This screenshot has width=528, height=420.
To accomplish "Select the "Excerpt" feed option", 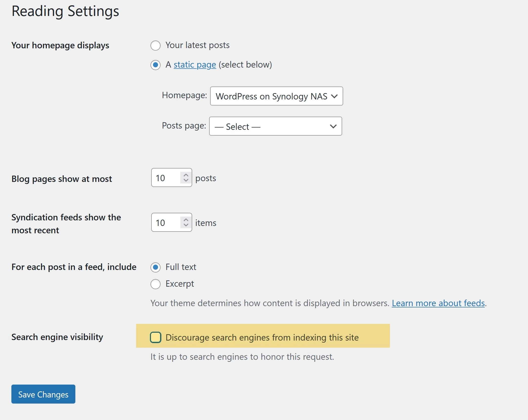I will [x=156, y=284].
